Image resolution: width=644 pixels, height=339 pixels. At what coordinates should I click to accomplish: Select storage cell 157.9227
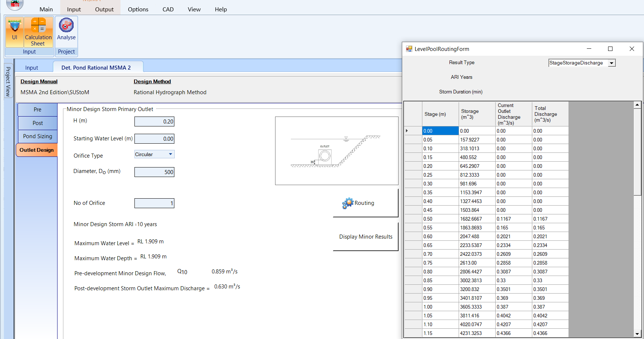coord(477,140)
